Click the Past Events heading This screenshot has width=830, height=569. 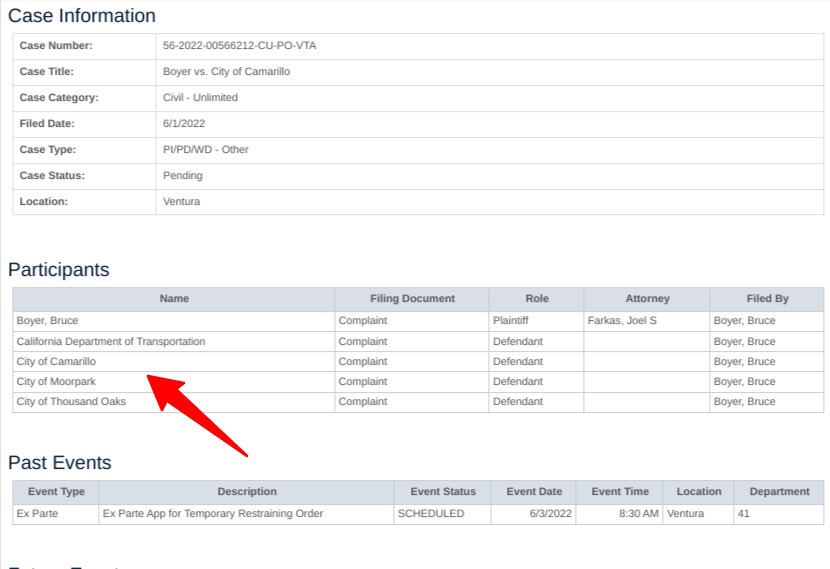[x=60, y=463]
